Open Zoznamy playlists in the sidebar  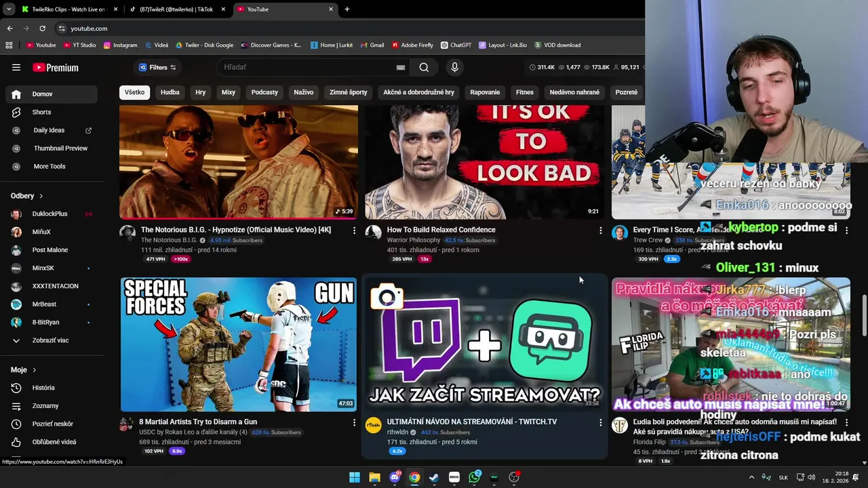(52, 406)
